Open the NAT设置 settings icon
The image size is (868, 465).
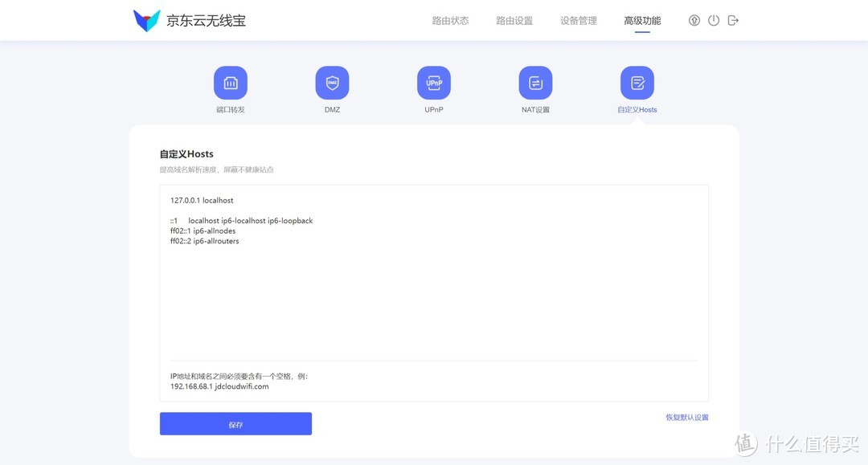point(535,81)
